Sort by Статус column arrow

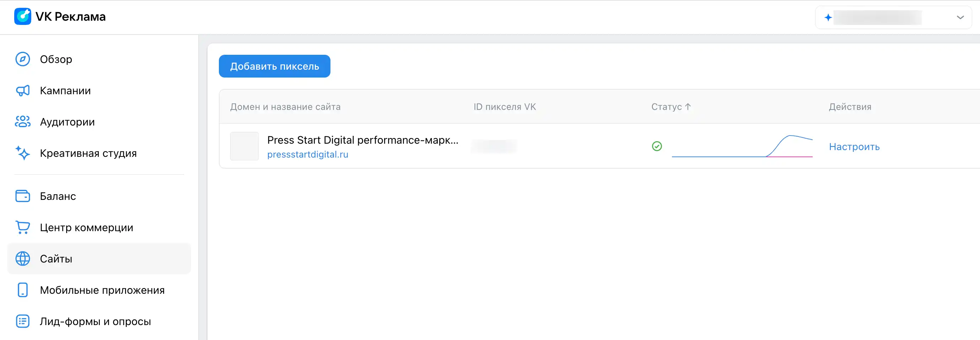tap(688, 107)
